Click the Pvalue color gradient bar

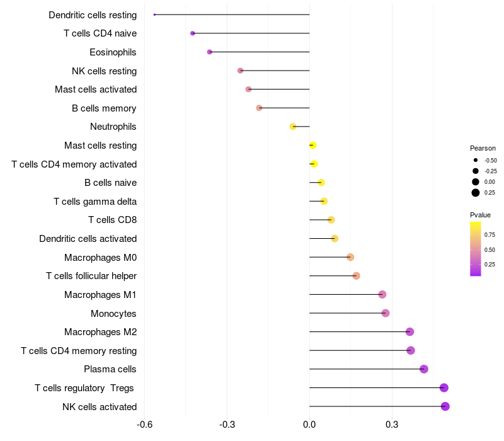pyautogui.click(x=476, y=249)
